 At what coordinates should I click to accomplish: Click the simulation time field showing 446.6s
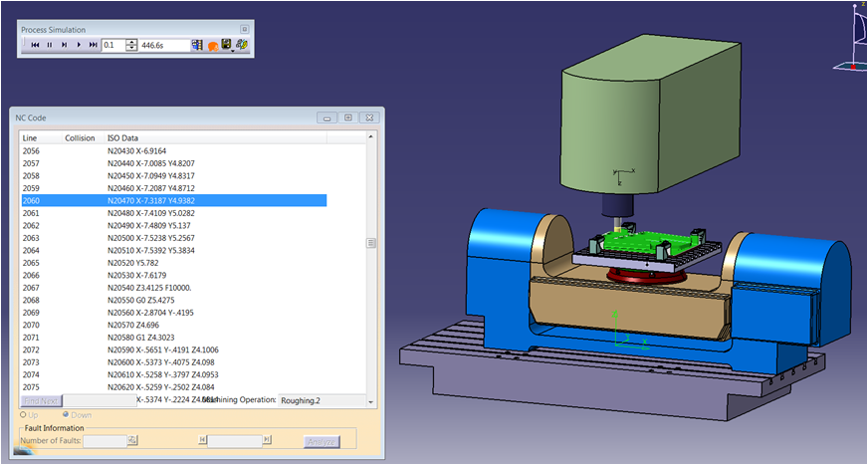[163, 45]
